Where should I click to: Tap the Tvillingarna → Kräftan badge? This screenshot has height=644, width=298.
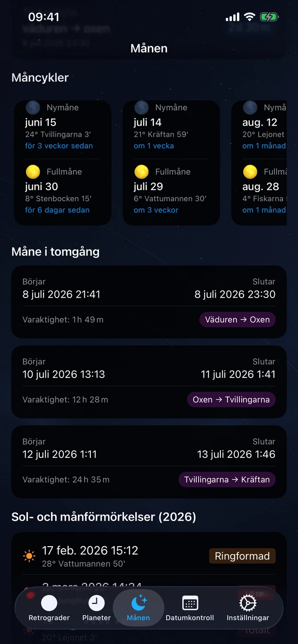(x=227, y=479)
